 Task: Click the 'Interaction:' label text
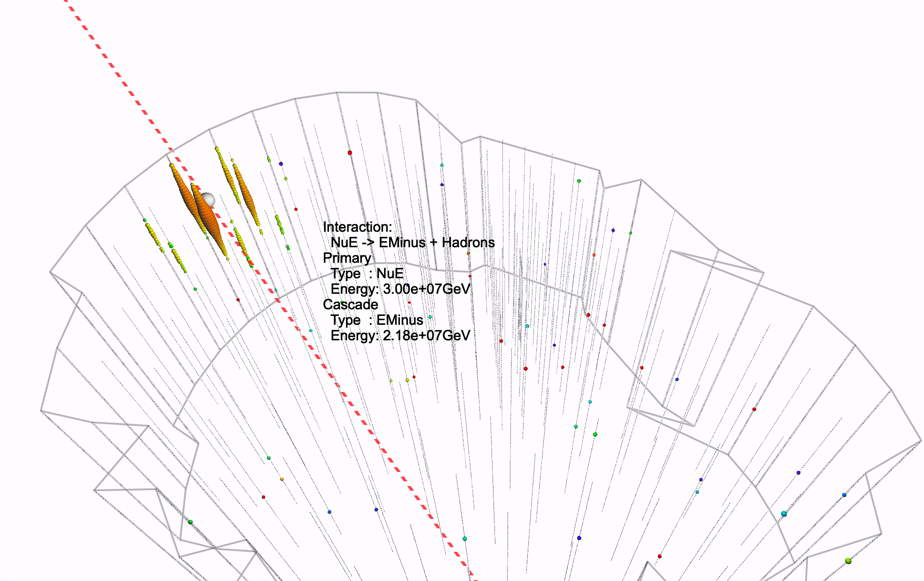(357, 227)
